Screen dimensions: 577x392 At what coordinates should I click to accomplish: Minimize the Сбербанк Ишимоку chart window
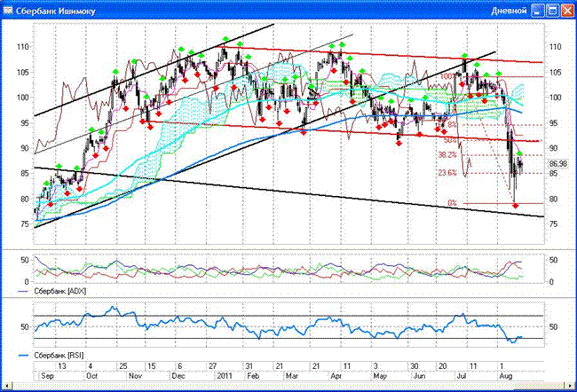click(537, 11)
